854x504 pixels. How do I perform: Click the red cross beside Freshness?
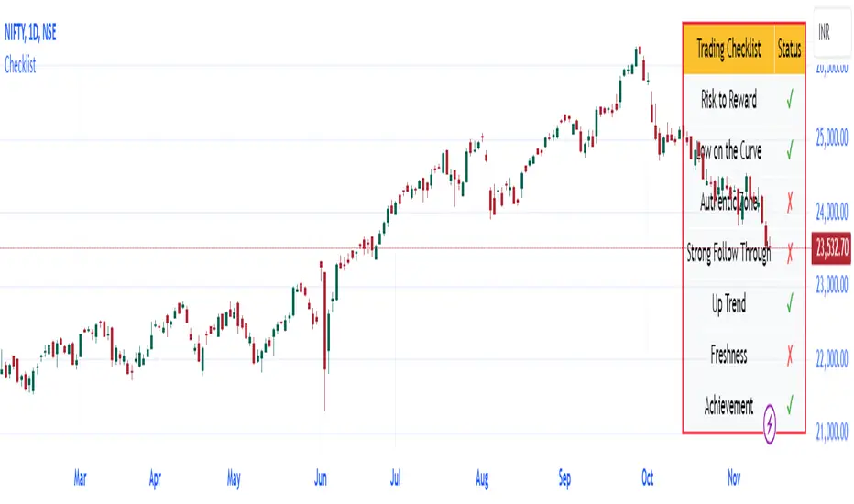789,355
